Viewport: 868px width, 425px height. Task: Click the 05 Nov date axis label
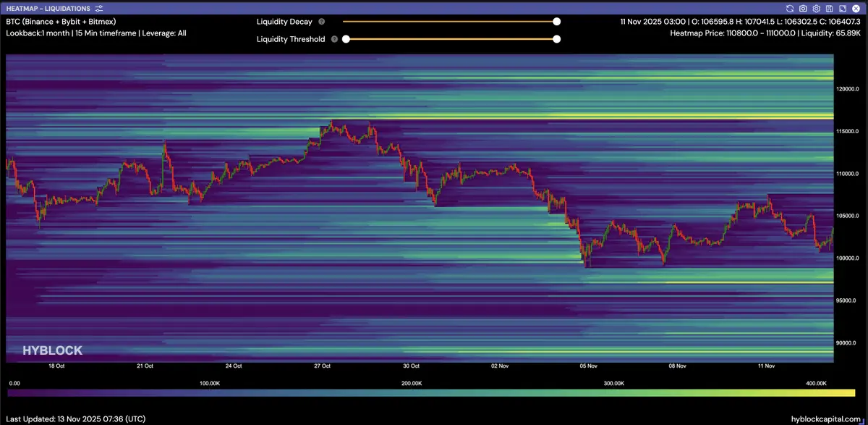coord(589,366)
